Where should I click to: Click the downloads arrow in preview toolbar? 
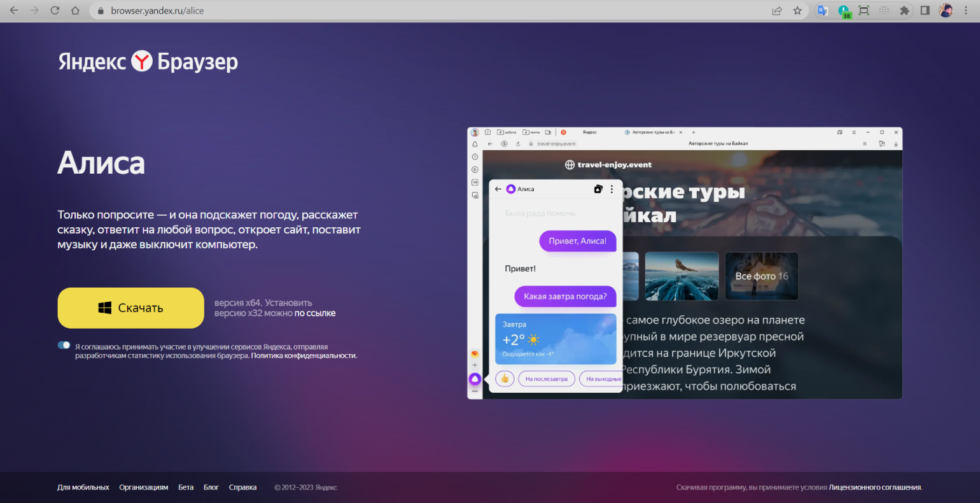pyautogui.click(x=895, y=144)
